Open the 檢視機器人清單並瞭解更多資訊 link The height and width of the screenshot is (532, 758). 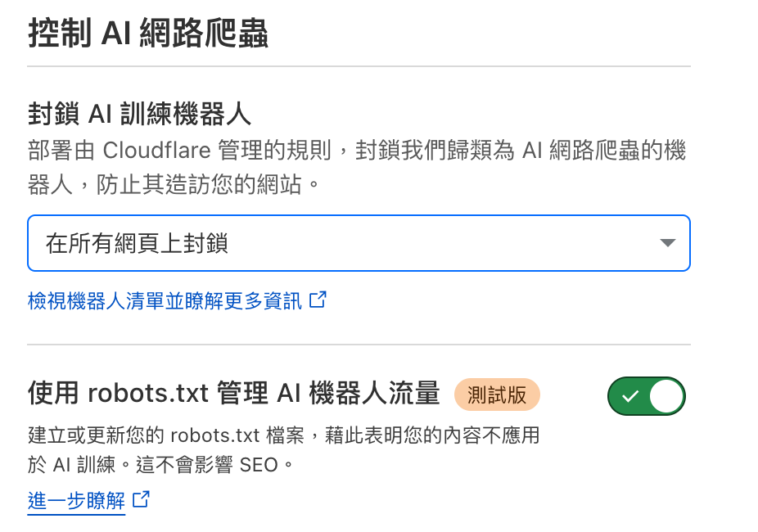point(165,301)
